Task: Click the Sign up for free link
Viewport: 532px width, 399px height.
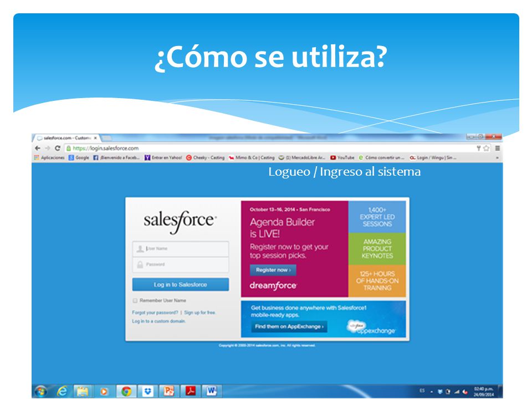Action: click(200, 313)
